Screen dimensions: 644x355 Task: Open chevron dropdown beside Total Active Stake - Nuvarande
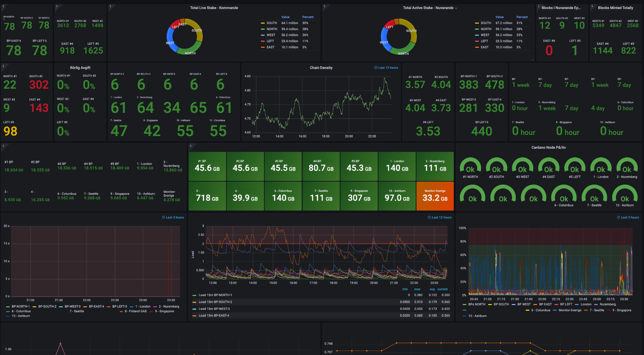pos(456,8)
